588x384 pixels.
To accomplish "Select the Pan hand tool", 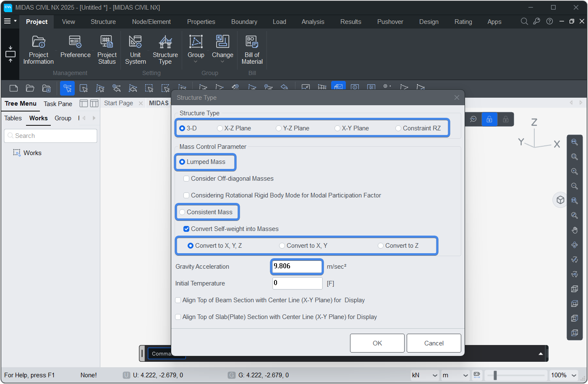I will (575, 230).
